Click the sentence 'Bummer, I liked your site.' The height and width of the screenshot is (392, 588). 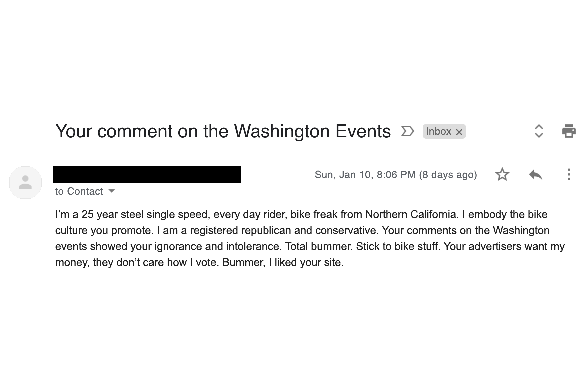coord(283,262)
